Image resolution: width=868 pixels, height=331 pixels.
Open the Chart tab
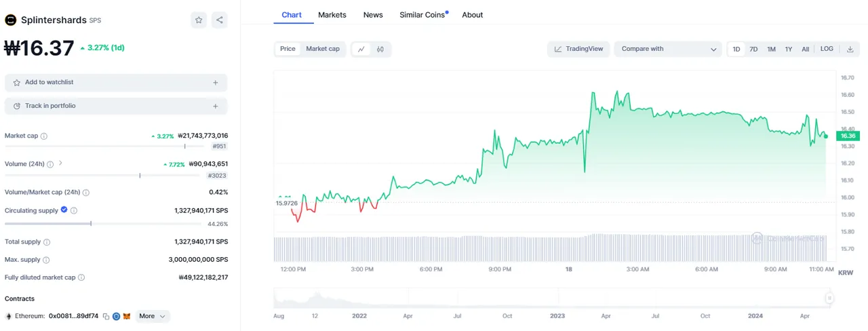click(x=292, y=15)
